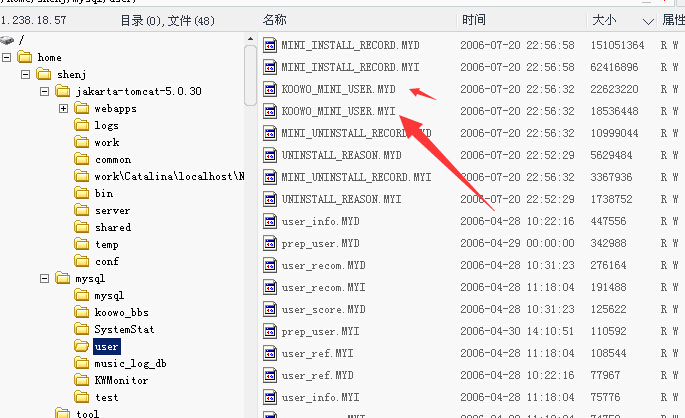Click the tree panel scroll-up arrow
Screen dimensions: 685x418
250,39
